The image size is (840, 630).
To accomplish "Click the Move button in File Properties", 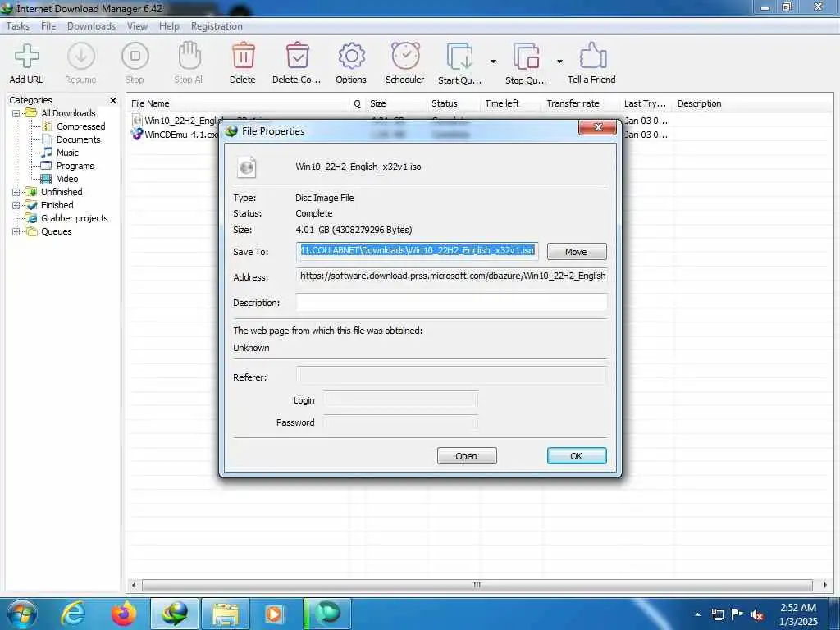I will pos(577,252).
